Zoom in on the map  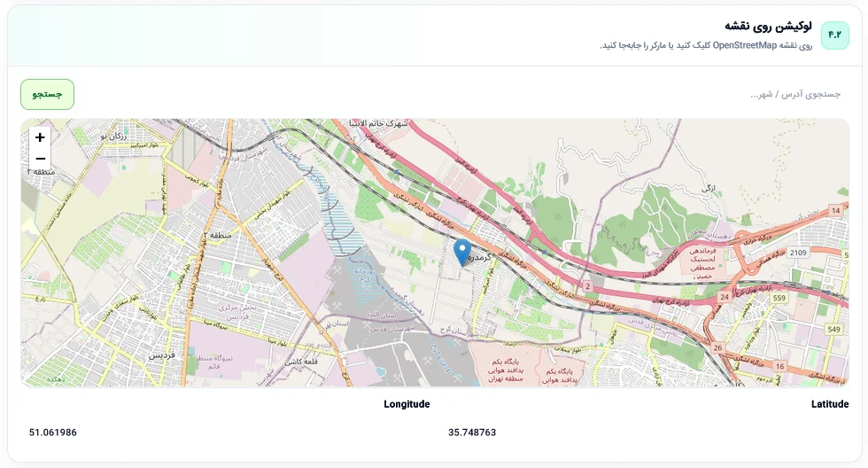(x=40, y=137)
